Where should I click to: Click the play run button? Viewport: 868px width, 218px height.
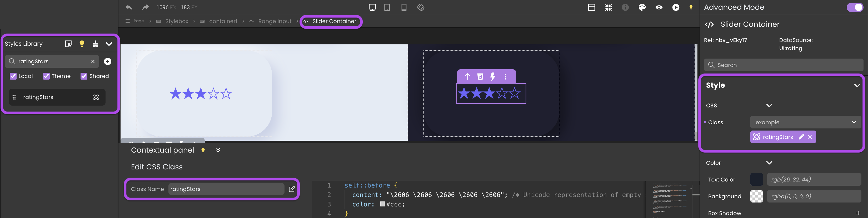click(x=676, y=7)
